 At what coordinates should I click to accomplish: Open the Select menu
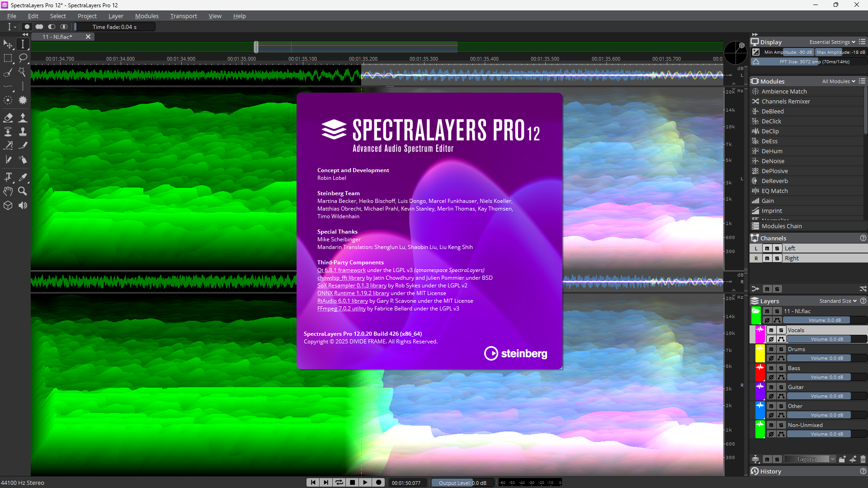tap(58, 16)
